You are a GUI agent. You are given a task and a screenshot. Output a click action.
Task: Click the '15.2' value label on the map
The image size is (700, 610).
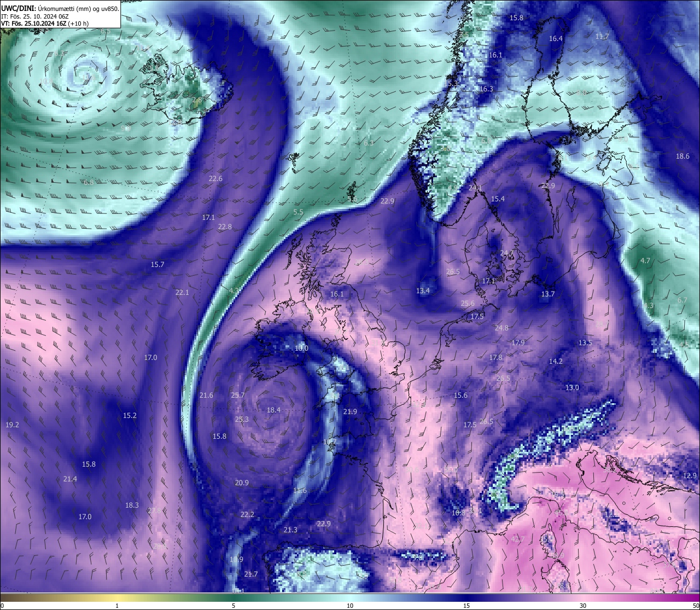(x=130, y=415)
